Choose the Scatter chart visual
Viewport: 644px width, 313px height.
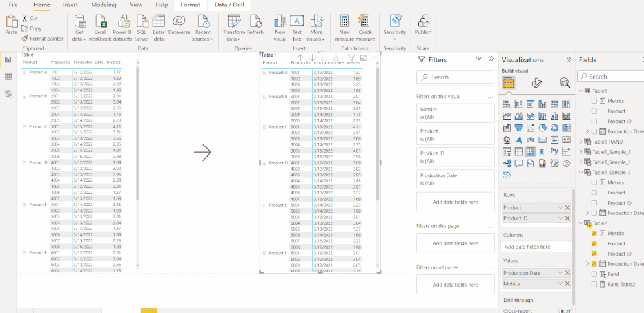(x=531, y=128)
